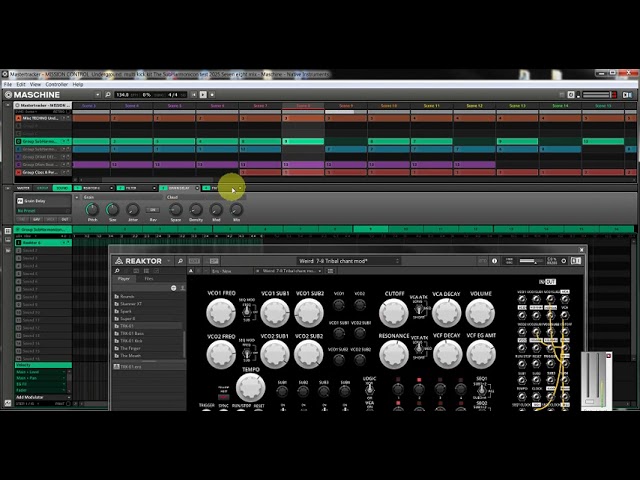Click the No Preset field
The width and height of the screenshot is (640, 480).
(43, 211)
